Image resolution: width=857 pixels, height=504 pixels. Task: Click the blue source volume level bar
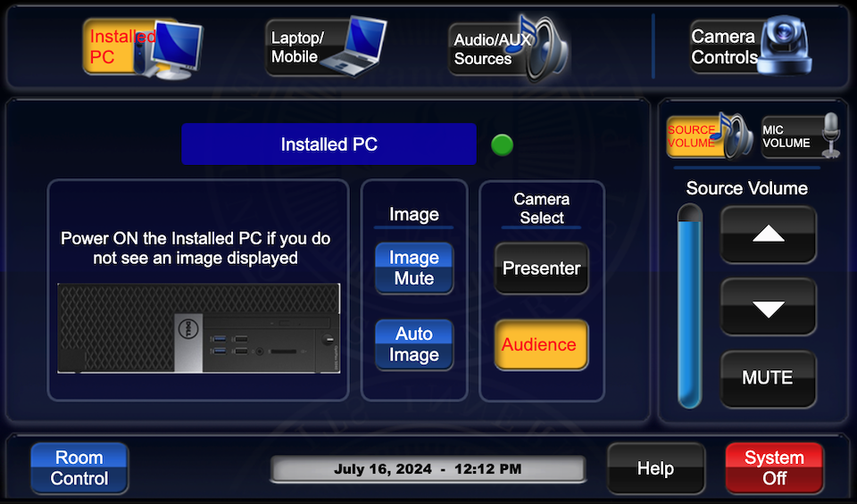click(x=690, y=307)
